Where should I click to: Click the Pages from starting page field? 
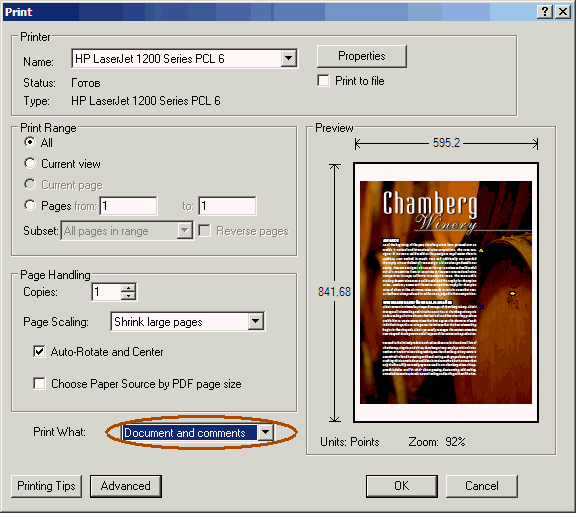click(x=128, y=205)
